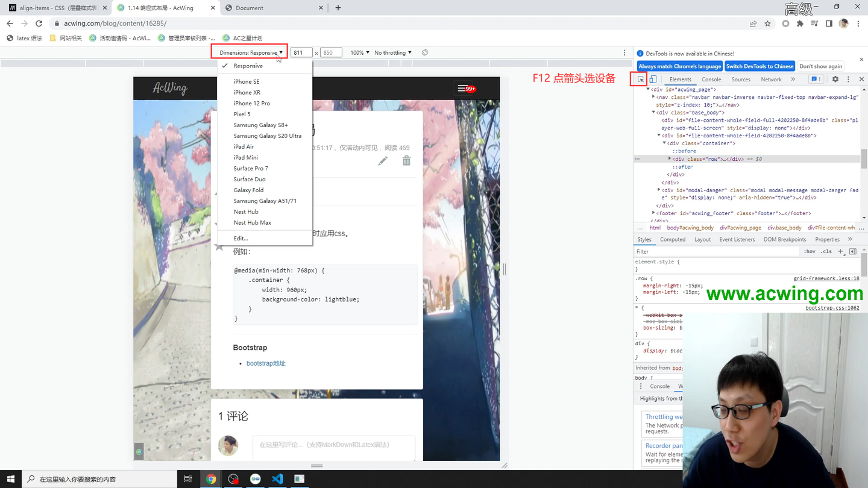Open the issues counter icon in DevTools
Screen dimensions: 868x488
tap(816, 79)
